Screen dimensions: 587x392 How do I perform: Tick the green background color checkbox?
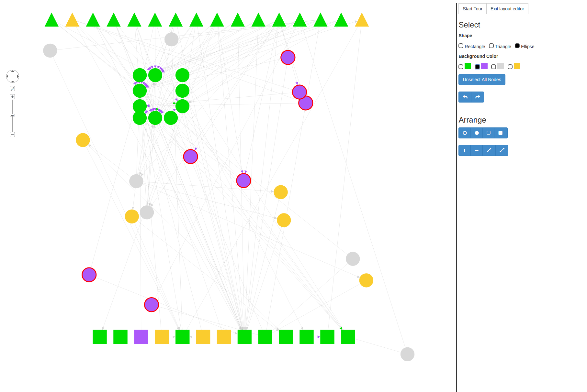[461, 67]
